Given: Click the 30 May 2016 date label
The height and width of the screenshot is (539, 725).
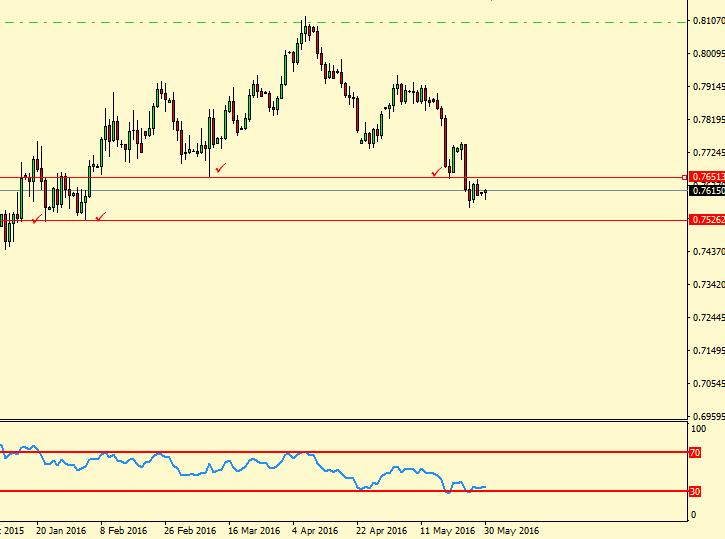Looking at the screenshot, I should tap(511, 530).
